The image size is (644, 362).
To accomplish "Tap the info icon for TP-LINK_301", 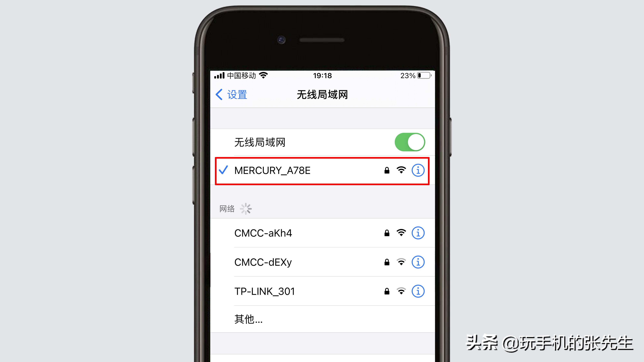I will pyautogui.click(x=417, y=291).
